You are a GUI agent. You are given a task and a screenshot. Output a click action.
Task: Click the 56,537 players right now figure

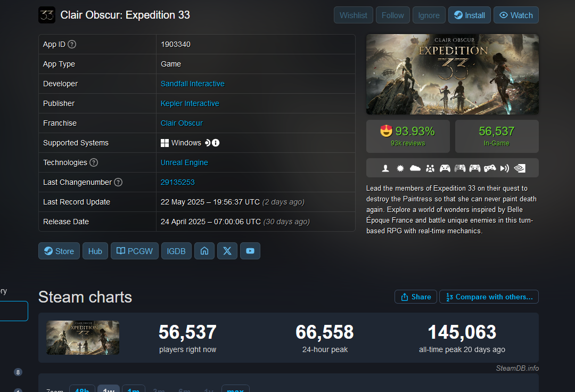(x=188, y=332)
